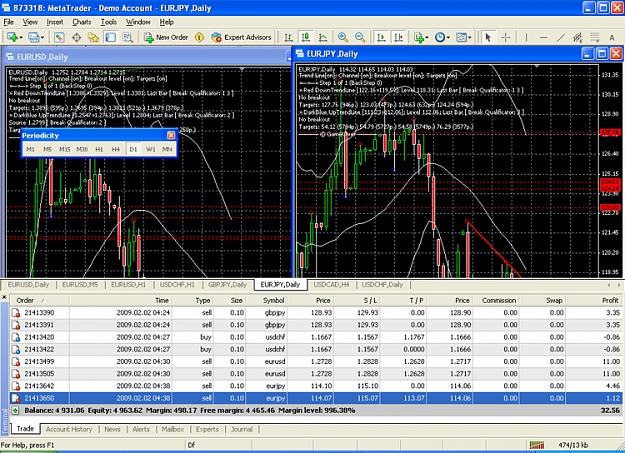
Task: Toggle D1 in Periodicity toolbar
Action: click(x=133, y=149)
